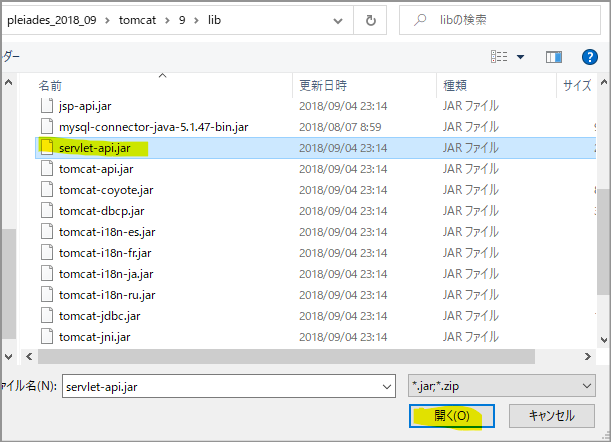Viewport: 611px width, 442px height.
Task: Select tomcat-i18n-fr.jar file icon
Action: 47,253
